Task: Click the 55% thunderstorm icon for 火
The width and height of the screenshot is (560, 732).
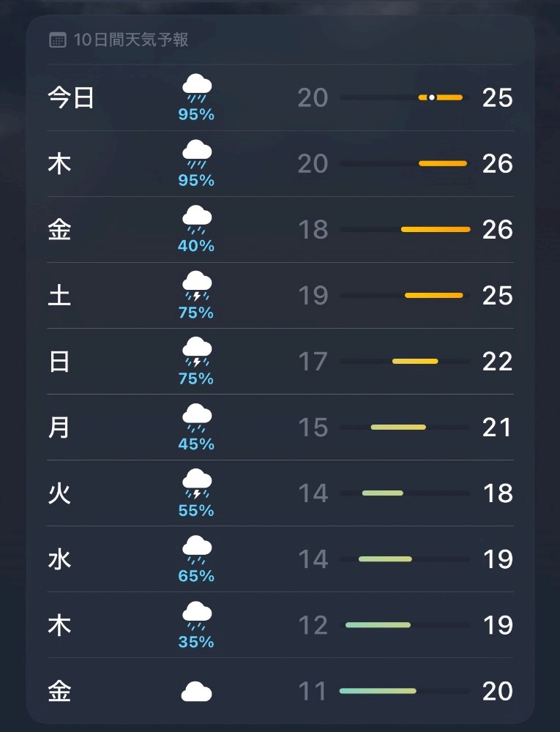Action: point(196,484)
